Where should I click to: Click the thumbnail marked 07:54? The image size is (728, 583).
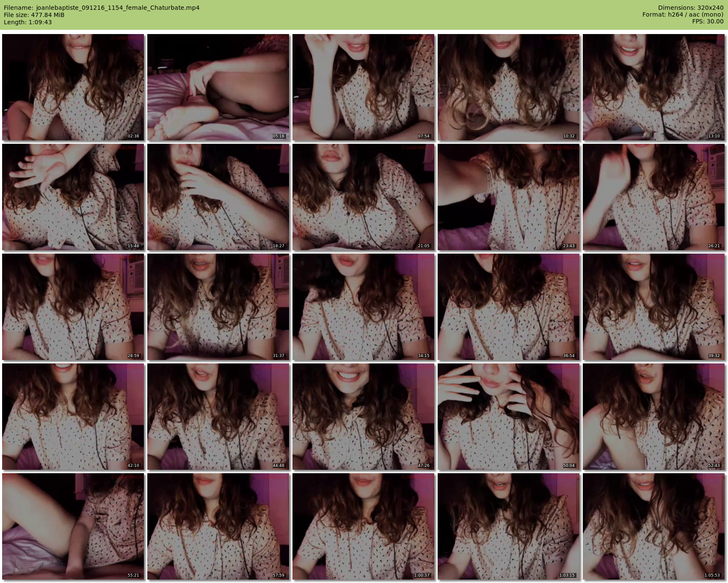pos(364,87)
